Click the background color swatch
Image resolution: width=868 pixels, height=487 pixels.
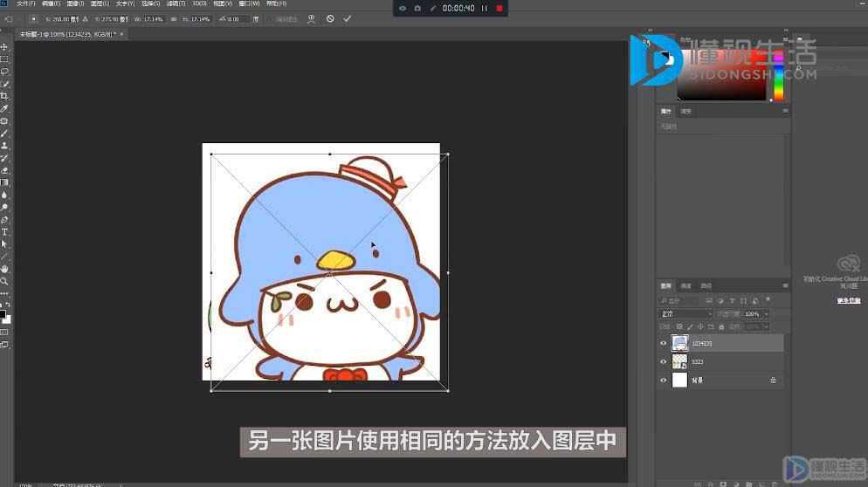click(7, 319)
